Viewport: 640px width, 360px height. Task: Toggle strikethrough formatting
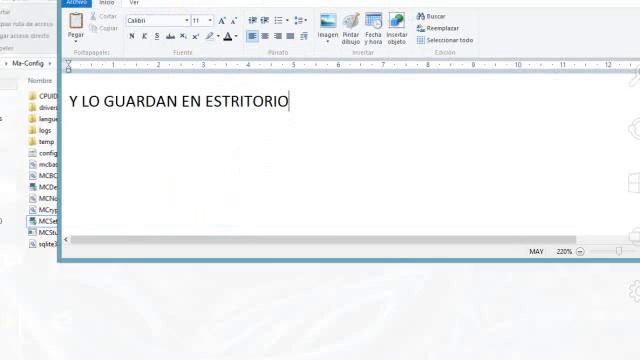coord(170,36)
